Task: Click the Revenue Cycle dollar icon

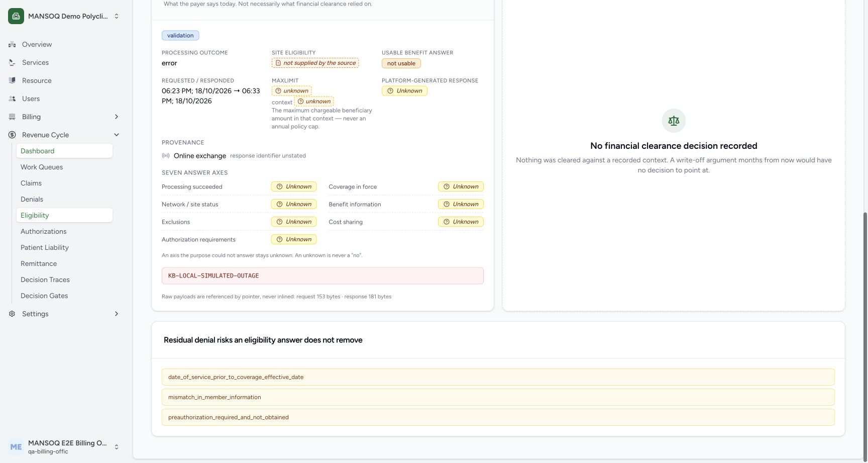Action: click(12, 135)
